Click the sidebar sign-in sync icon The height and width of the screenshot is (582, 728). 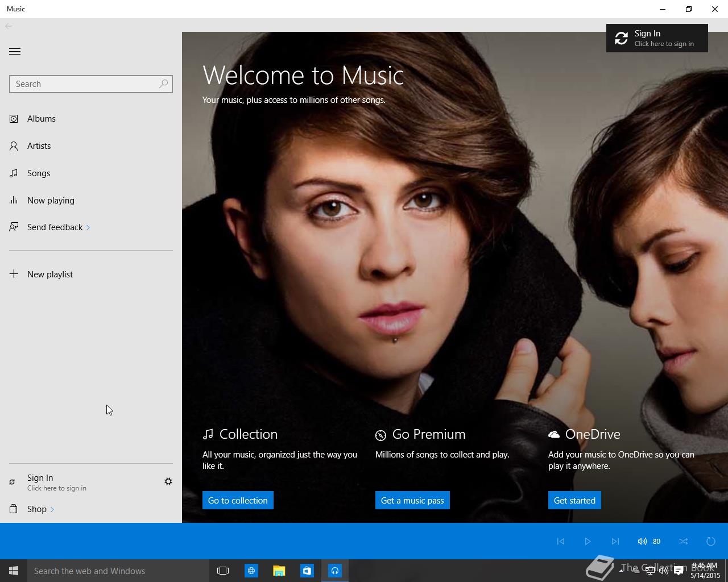(12, 482)
